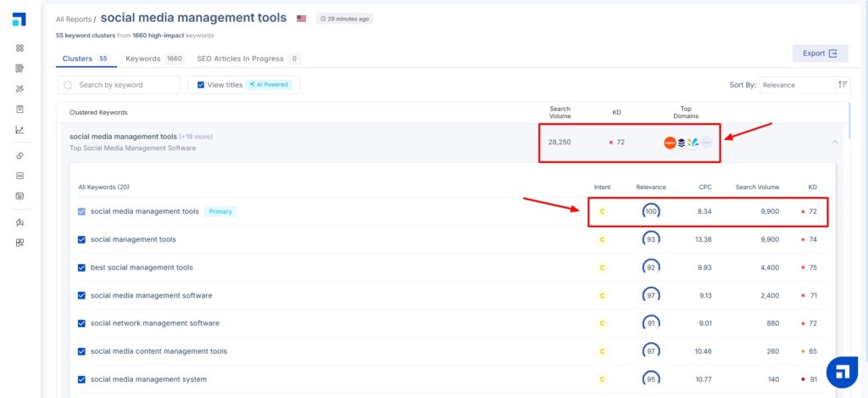868x398 pixels.
Task: Click the more domains ellipsis icon
Action: coord(706,143)
